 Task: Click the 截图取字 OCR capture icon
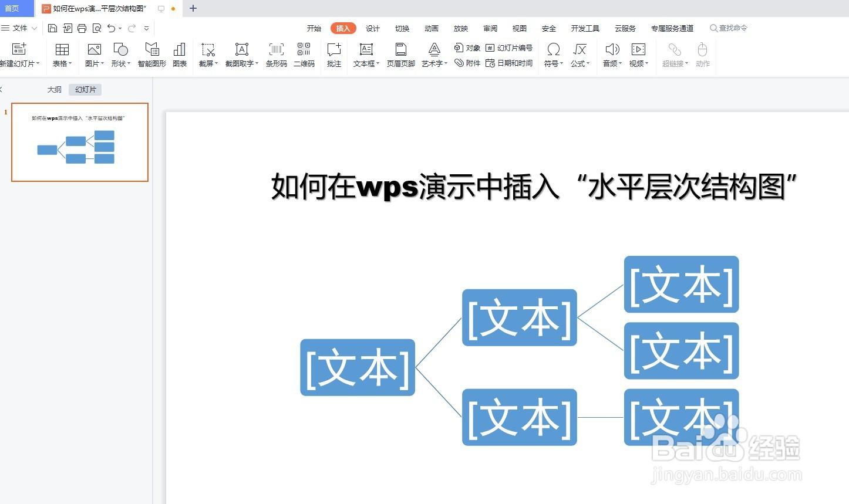click(x=242, y=49)
